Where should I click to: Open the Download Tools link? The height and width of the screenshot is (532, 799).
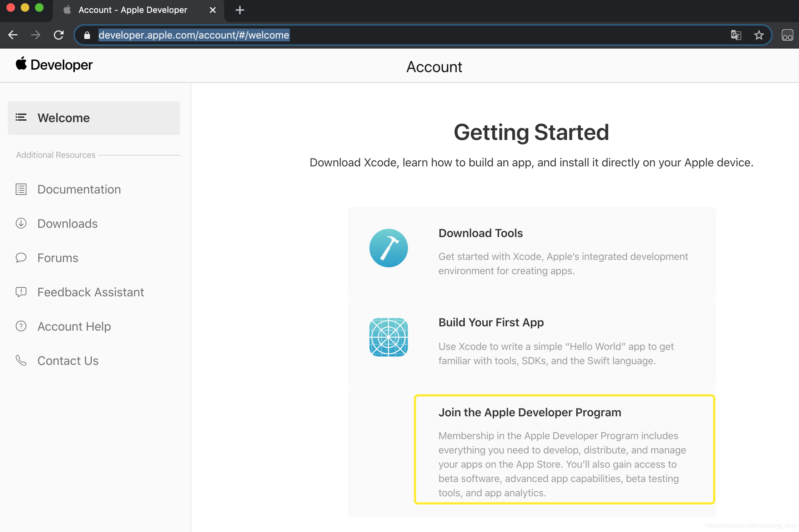(x=481, y=233)
